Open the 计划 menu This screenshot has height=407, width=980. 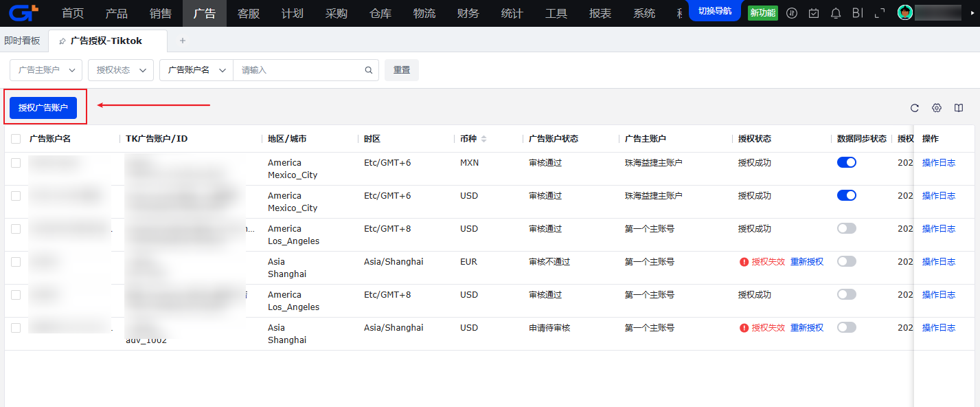(293, 13)
